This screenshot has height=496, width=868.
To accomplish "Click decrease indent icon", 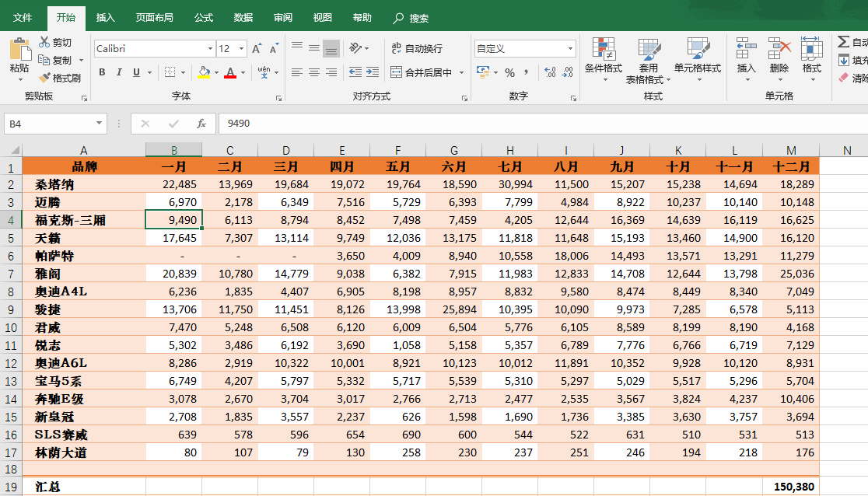I will coord(355,72).
